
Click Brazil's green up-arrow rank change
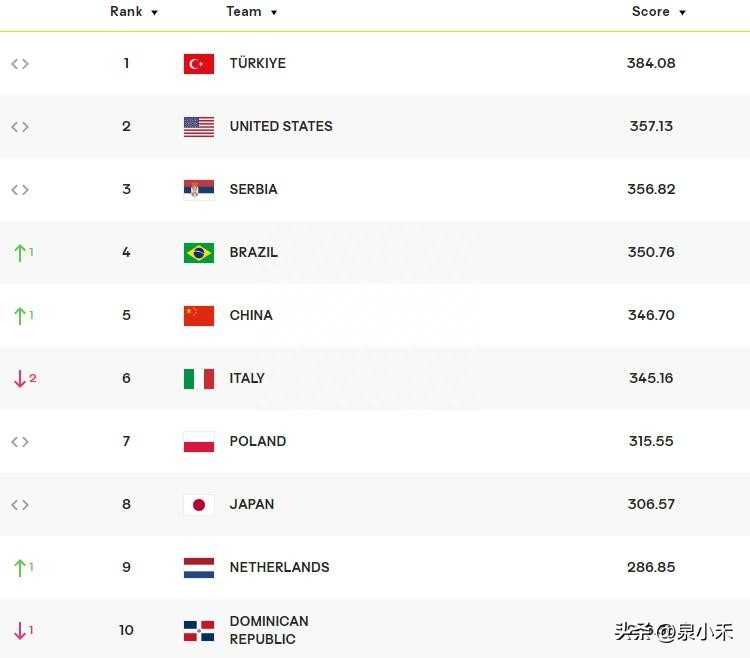pyautogui.click(x=20, y=253)
